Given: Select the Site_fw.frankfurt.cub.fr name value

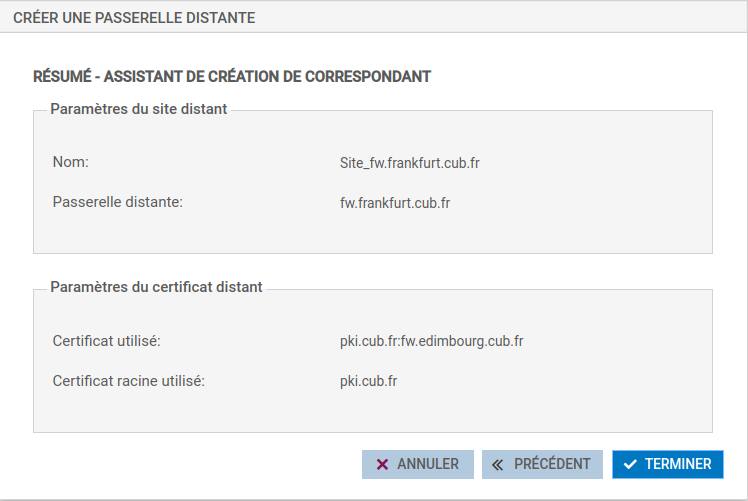Looking at the screenshot, I should coord(411,162).
